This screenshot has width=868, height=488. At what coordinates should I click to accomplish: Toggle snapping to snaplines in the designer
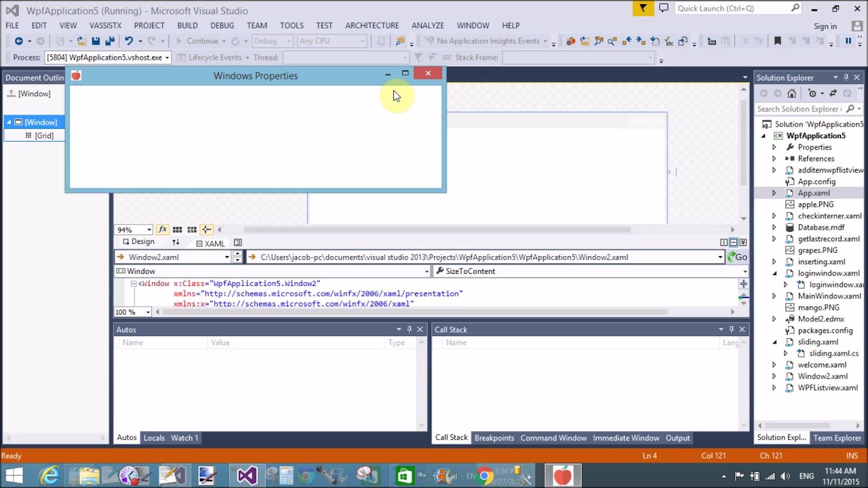click(207, 230)
